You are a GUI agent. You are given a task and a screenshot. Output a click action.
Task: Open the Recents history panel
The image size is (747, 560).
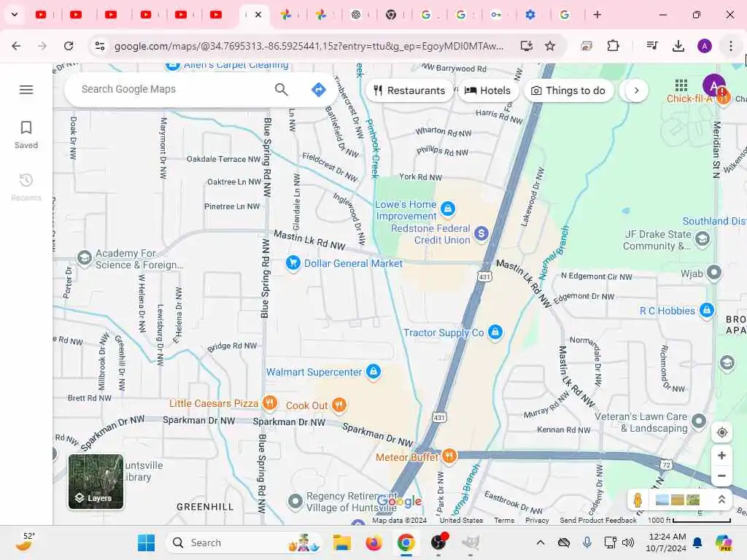click(26, 187)
